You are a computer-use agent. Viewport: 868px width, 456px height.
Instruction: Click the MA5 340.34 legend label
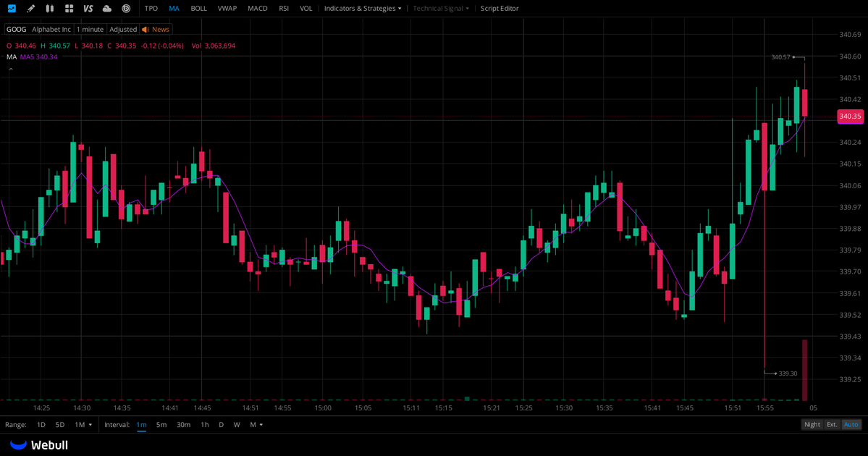39,57
